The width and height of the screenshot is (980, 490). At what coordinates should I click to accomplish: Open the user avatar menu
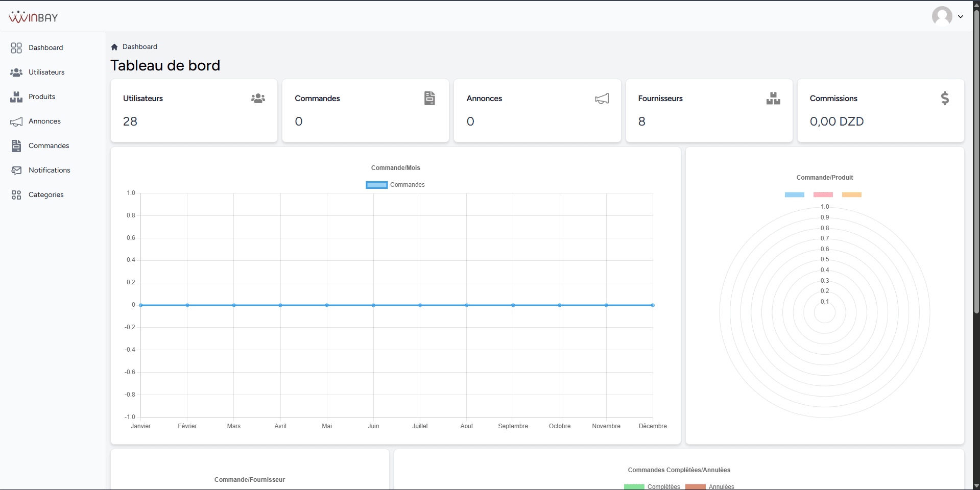[942, 16]
